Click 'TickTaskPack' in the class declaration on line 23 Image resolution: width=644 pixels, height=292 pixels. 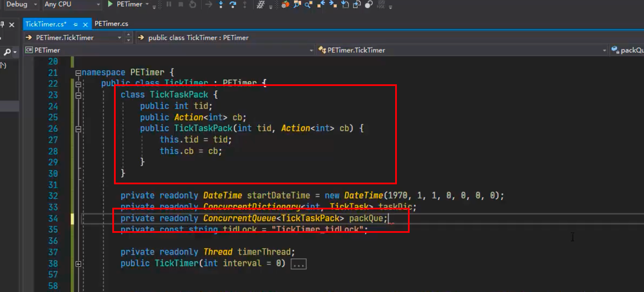(179, 94)
